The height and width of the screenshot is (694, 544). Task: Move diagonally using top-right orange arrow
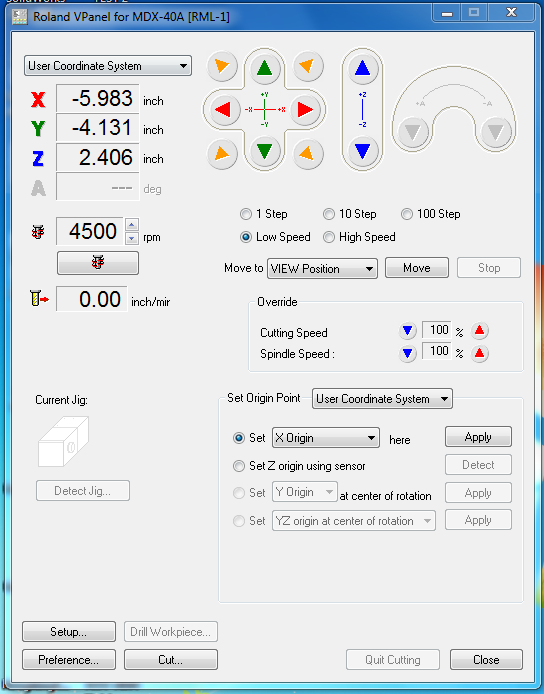(308, 66)
